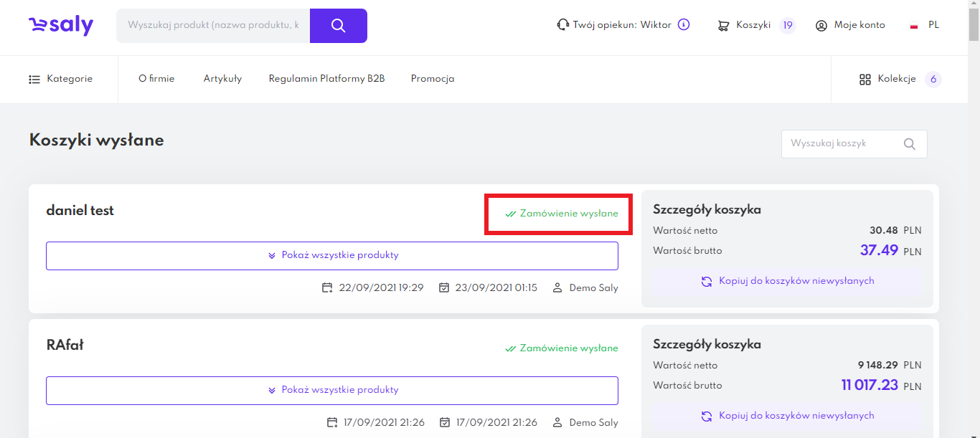The image size is (980, 438).
Task: Click the product search input field
Action: (213, 26)
